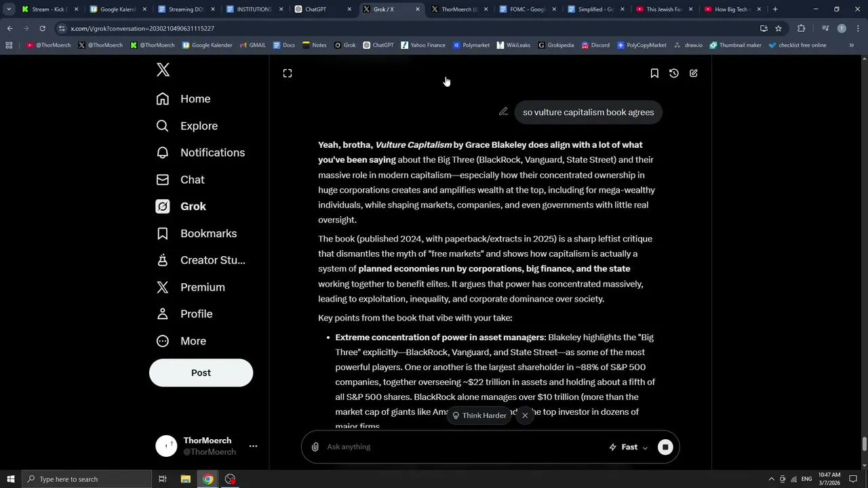Click the ThorMoerch profile avatar

(x=166, y=446)
